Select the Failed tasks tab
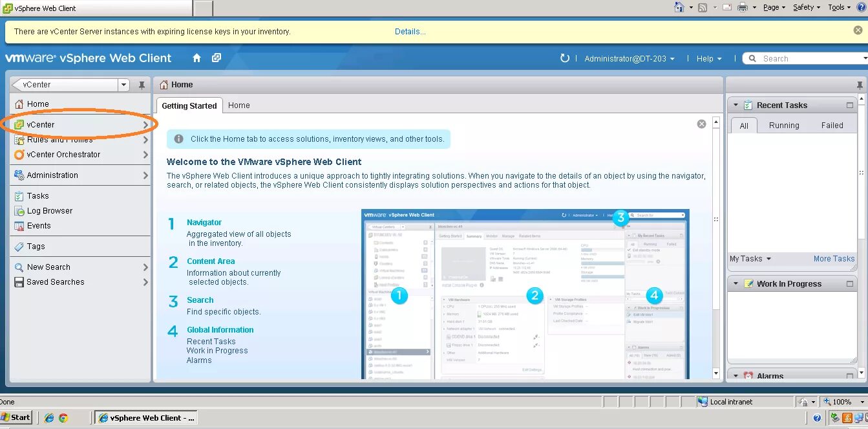868x429 pixels. [832, 126]
